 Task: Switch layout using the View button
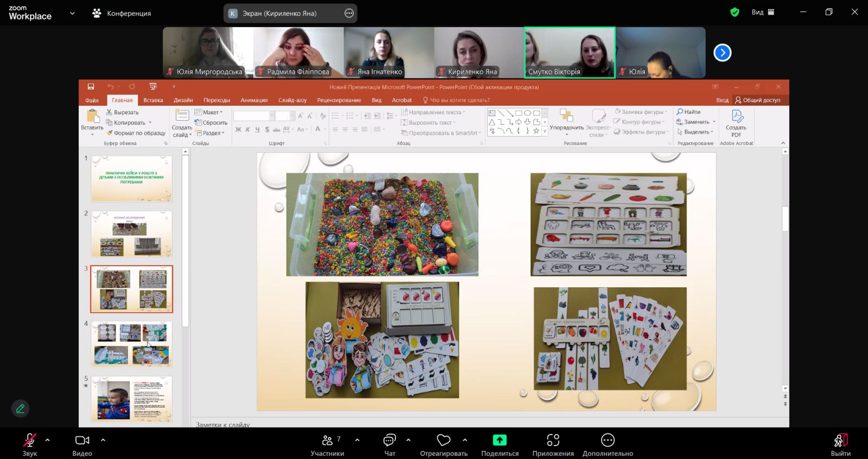tap(763, 12)
